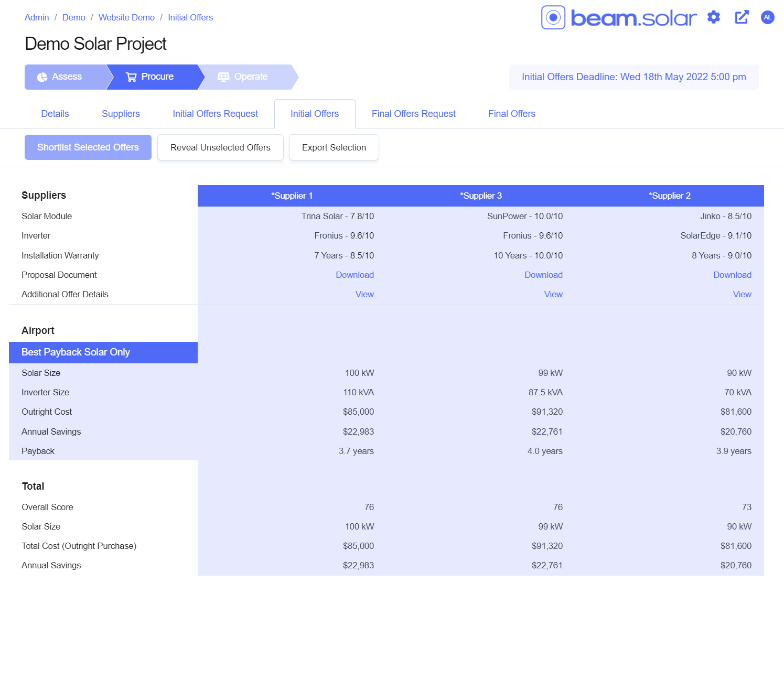Switch to the Initial Offers Request tab
Screen dimensions: 784x691
216,114
